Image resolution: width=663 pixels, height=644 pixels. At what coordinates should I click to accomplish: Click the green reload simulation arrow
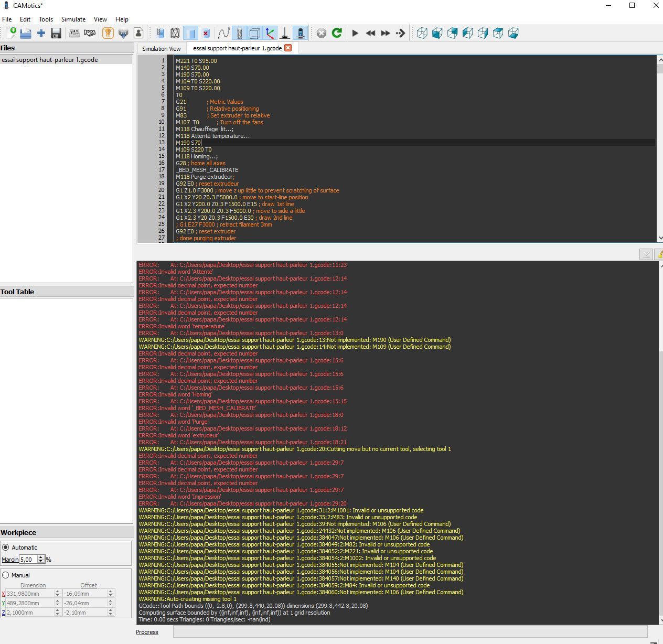click(337, 33)
